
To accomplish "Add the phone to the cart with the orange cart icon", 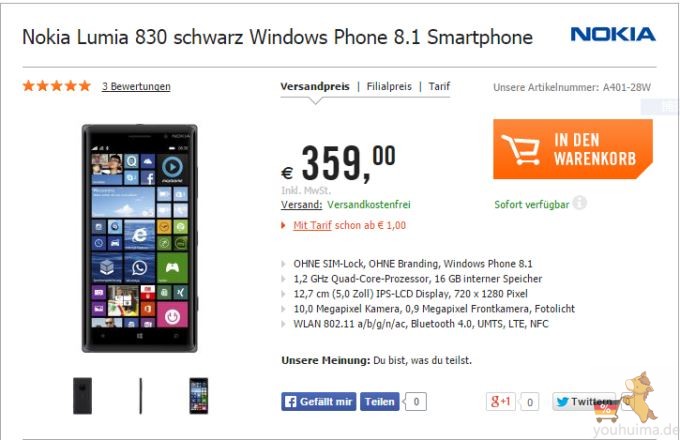I will point(573,149).
